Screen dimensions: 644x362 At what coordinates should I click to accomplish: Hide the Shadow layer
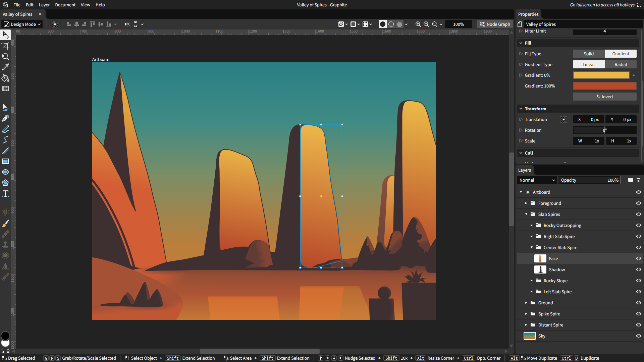639,269
